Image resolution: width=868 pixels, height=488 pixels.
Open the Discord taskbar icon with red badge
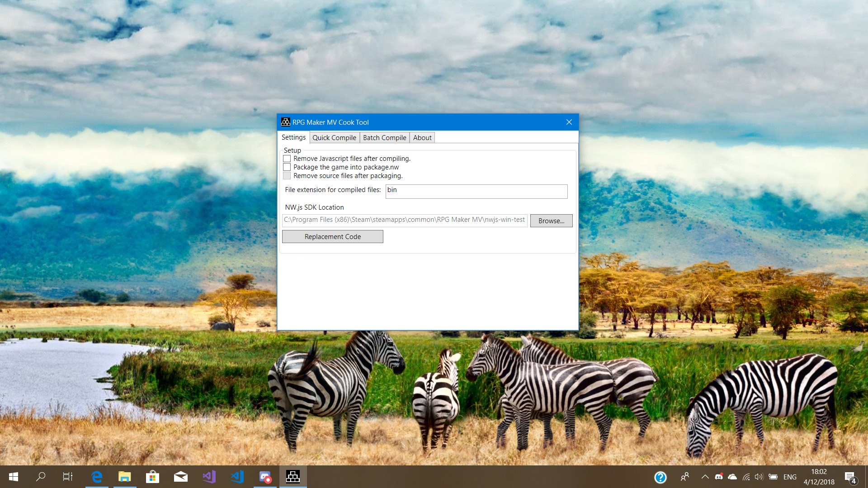click(x=265, y=477)
